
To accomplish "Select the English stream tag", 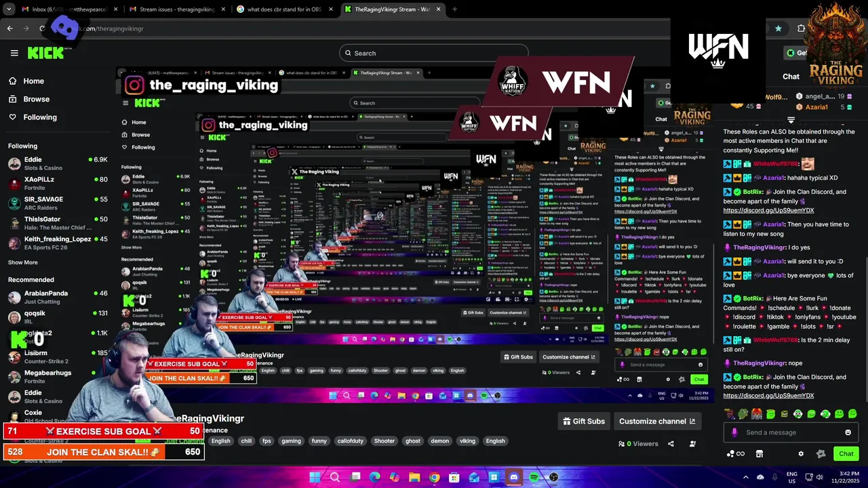I will [220, 441].
